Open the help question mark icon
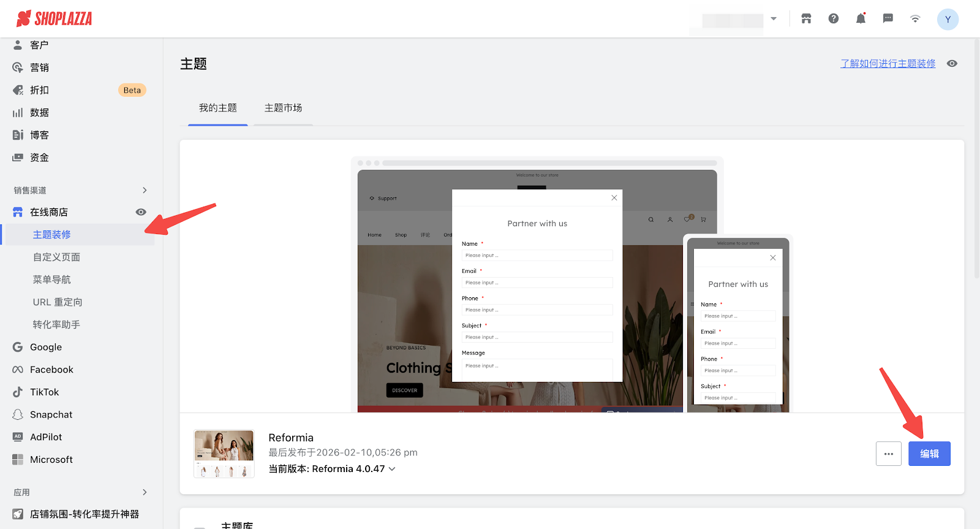 point(834,19)
